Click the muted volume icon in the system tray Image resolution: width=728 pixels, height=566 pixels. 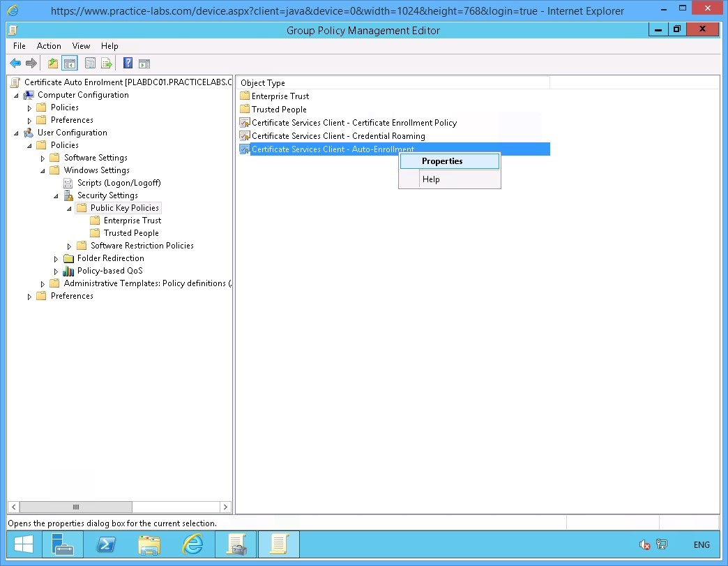643,544
